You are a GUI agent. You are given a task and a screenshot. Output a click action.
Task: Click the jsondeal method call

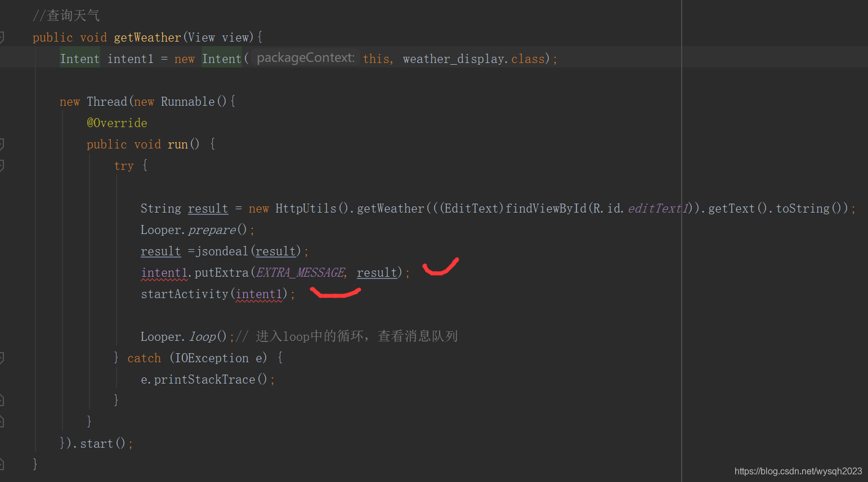click(x=222, y=251)
